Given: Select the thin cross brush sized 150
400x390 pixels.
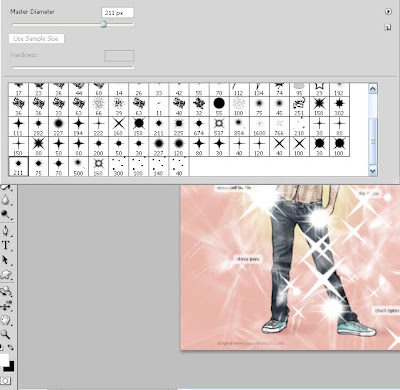Looking at the screenshot, I should [x=18, y=146].
